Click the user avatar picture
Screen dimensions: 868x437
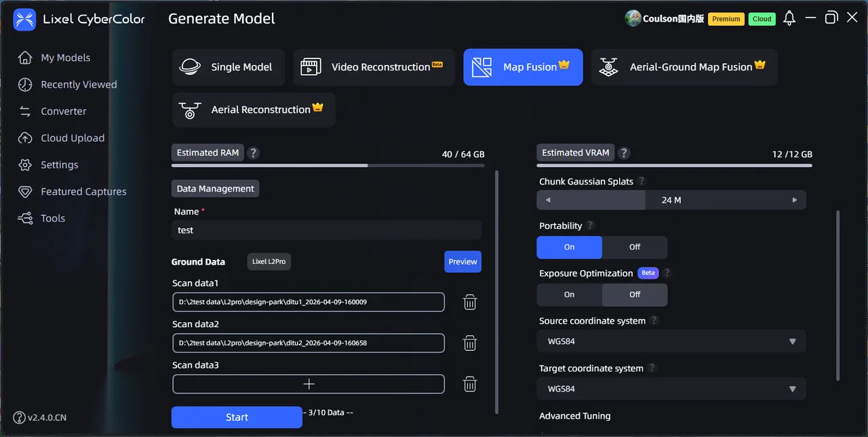(x=633, y=18)
